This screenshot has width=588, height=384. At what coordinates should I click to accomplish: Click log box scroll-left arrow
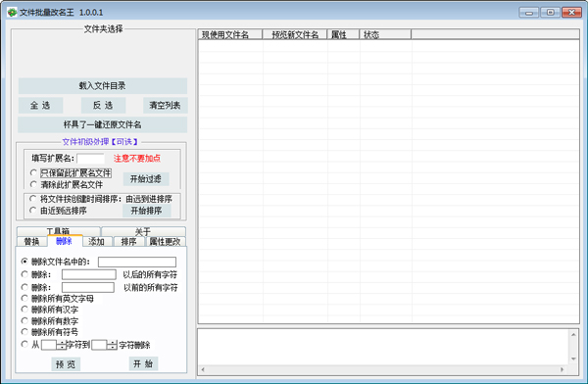(x=203, y=369)
